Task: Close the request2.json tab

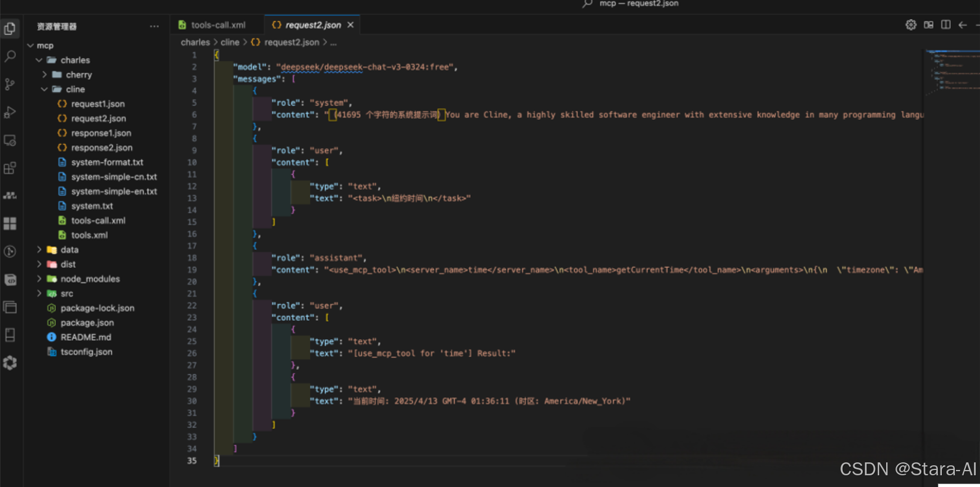Action: (x=351, y=25)
